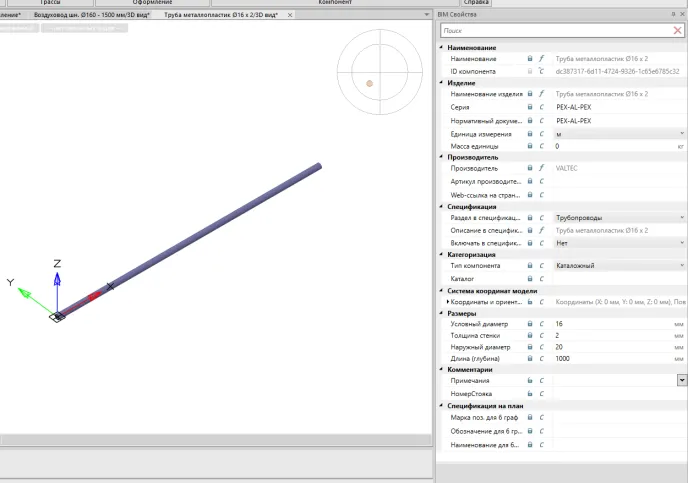Click the lock icon for Серия row
Screen dimensions: 688x483
pyautogui.click(x=530, y=108)
